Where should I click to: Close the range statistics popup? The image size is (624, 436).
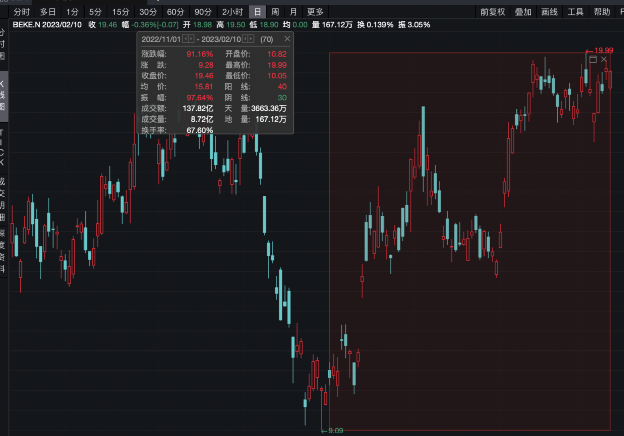pyautogui.click(x=286, y=37)
